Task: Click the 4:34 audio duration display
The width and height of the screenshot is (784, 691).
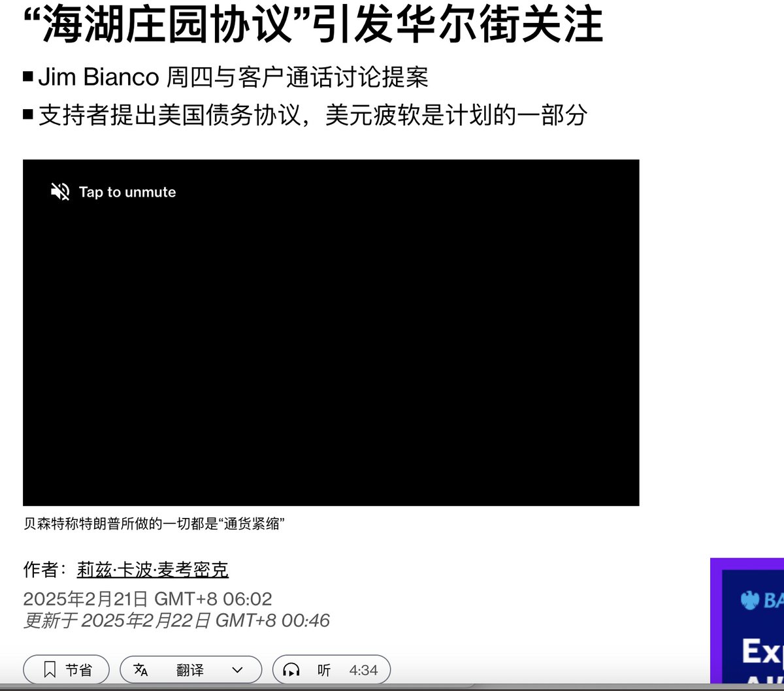Action: click(x=364, y=670)
